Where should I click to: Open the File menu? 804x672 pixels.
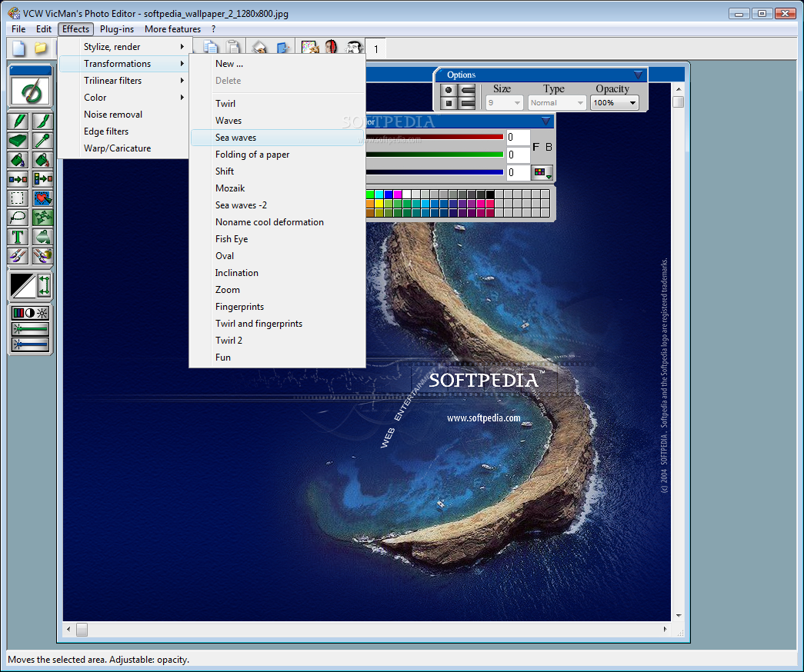click(18, 29)
